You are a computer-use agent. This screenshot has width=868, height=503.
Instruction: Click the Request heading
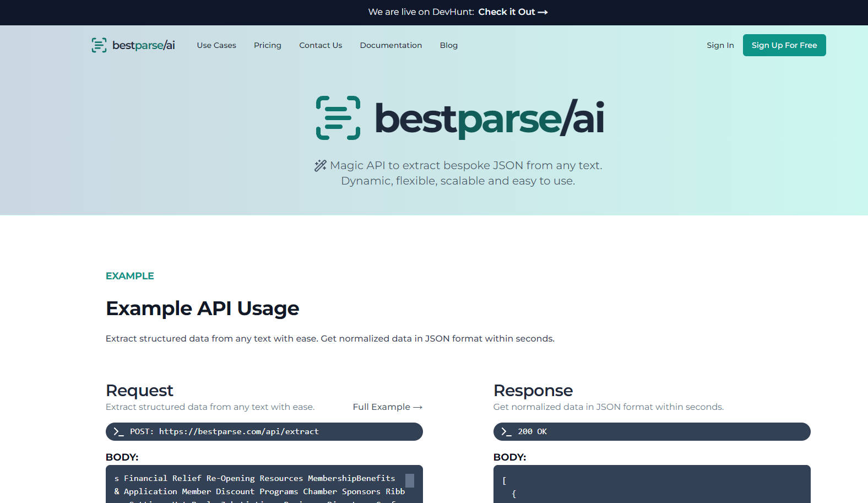coord(139,390)
